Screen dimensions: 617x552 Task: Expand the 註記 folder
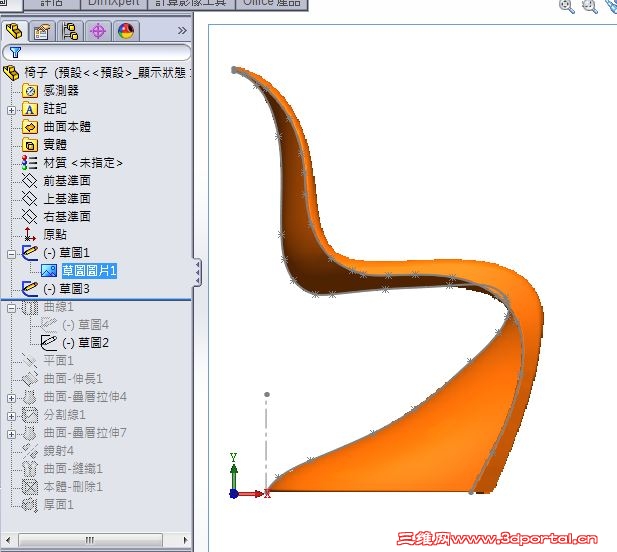(11, 110)
